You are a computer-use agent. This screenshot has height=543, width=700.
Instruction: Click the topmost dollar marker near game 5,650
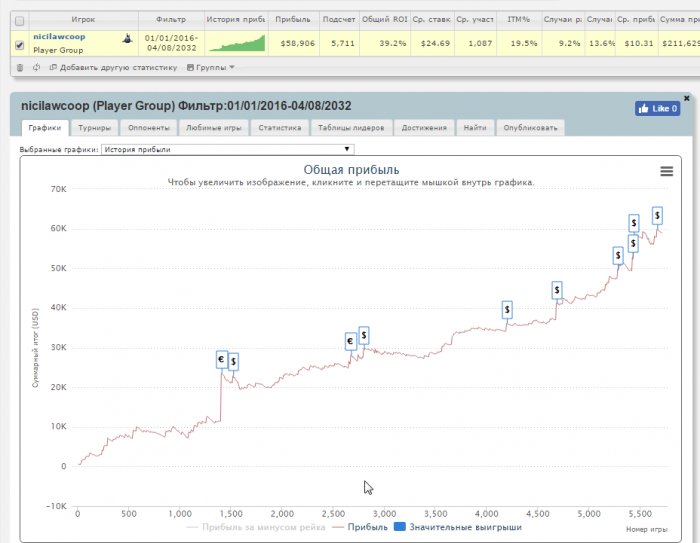(x=657, y=216)
